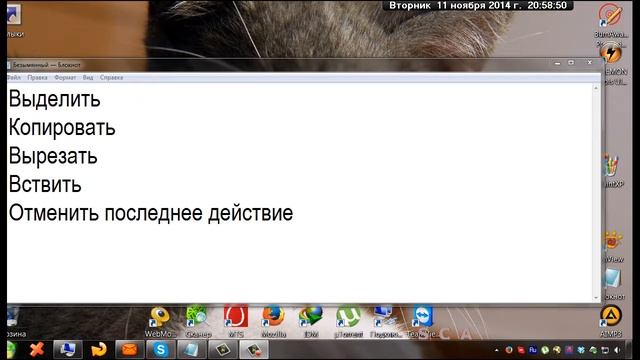
Task: Click the word Выделить in the text
Action: pos(55,99)
